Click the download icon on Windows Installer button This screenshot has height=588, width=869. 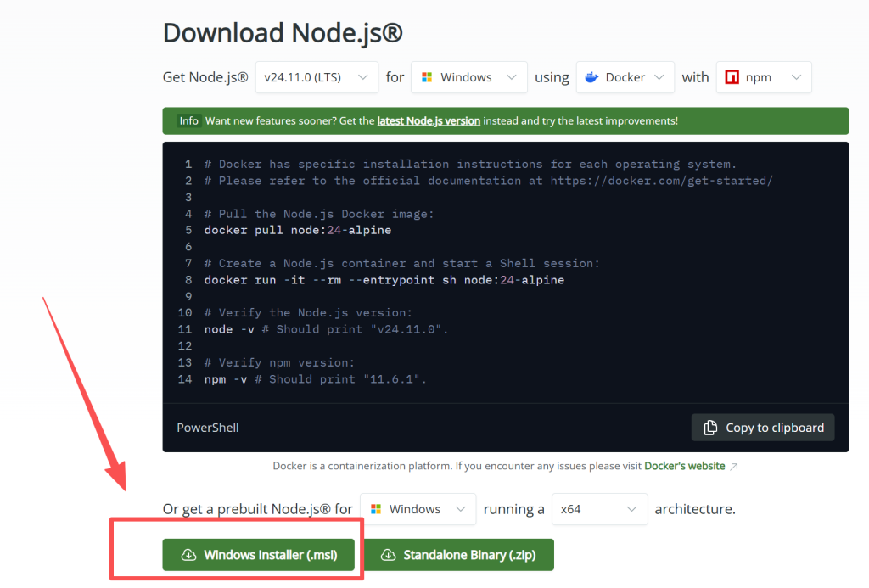pyautogui.click(x=188, y=555)
